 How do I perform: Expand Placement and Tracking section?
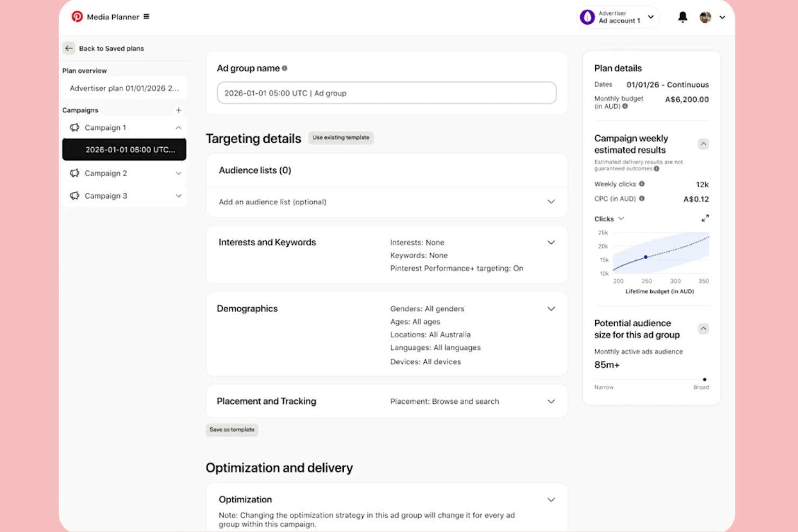pyautogui.click(x=551, y=402)
